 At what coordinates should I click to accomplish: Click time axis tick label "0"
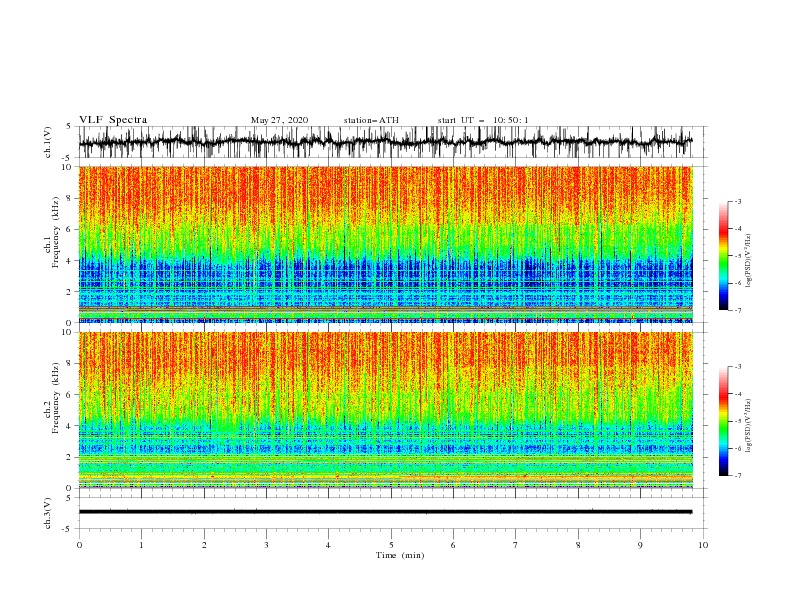tap(79, 545)
